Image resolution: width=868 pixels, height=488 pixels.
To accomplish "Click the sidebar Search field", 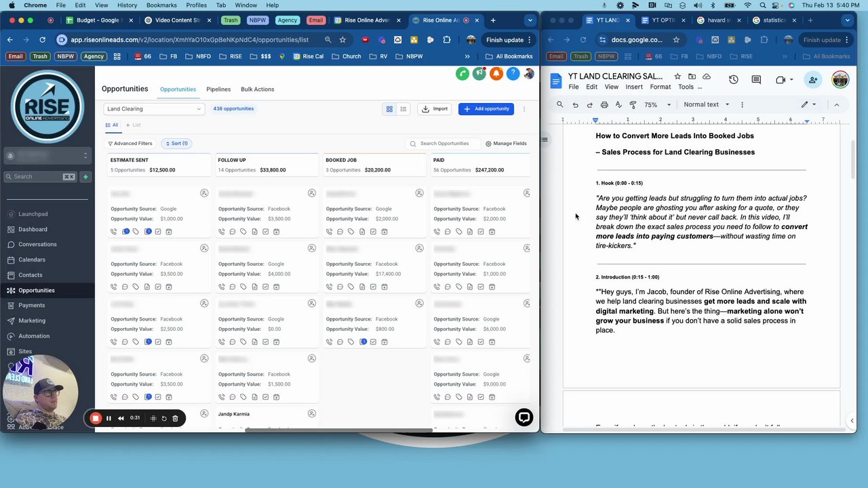I will [x=42, y=177].
